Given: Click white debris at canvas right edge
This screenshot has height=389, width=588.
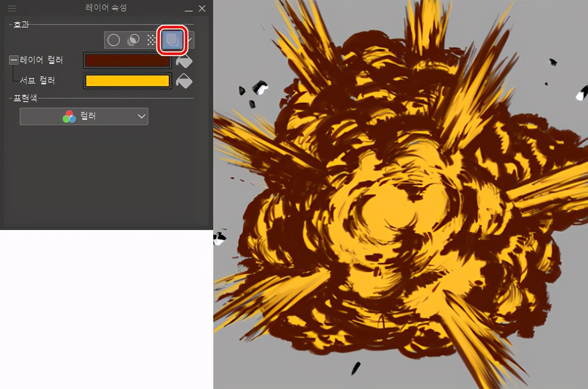Looking at the screenshot, I should pos(581,95).
